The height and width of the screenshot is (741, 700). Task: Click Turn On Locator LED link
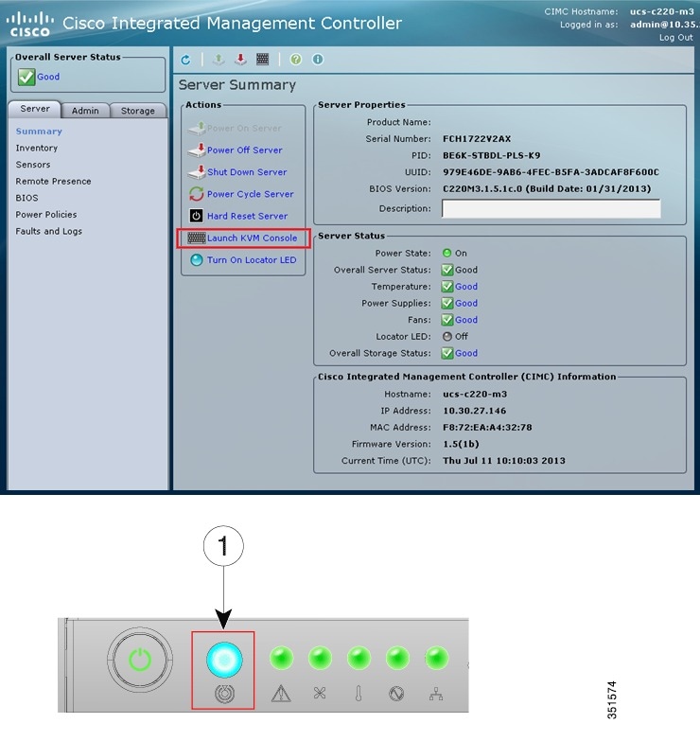[x=252, y=260]
